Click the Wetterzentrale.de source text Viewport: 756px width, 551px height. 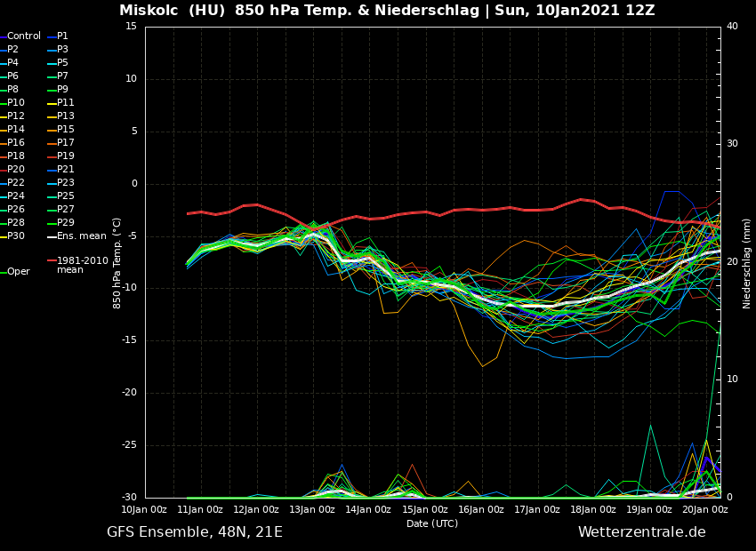pyautogui.click(x=641, y=532)
